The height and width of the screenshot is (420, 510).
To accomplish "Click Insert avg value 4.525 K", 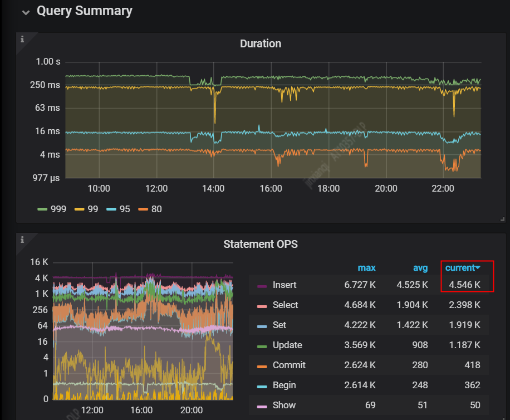I will point(412,285).
